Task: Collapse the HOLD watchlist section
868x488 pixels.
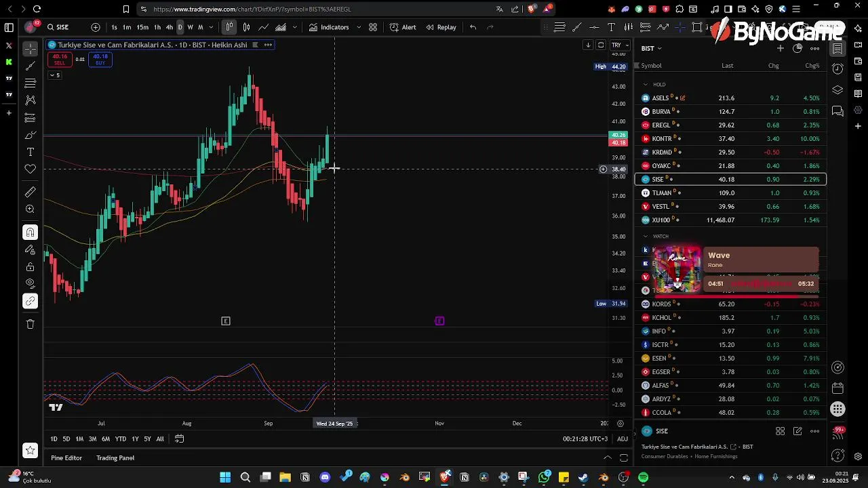Action: coord(646,85)
